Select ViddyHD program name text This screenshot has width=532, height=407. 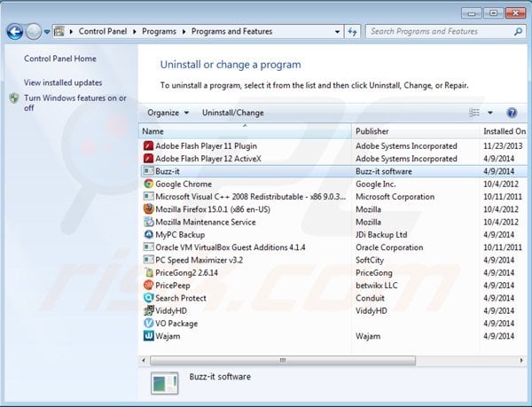(170, 310)
